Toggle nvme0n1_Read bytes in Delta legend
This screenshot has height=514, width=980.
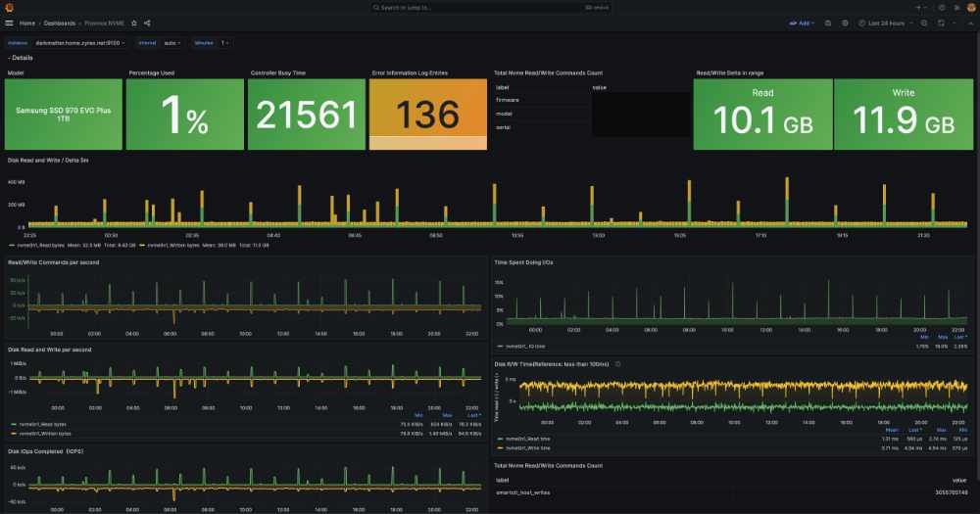click(x=40, y=246)
